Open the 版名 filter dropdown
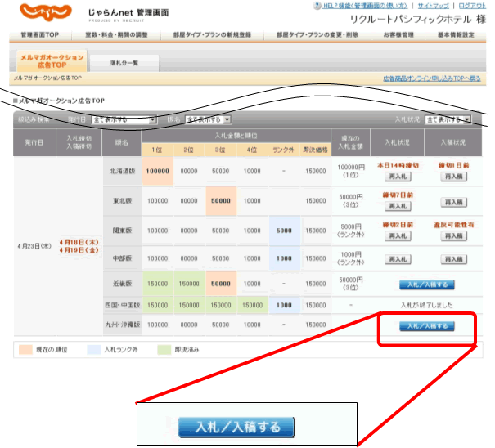Viewport: 495px width, 448px height. [x=209, y=119]
